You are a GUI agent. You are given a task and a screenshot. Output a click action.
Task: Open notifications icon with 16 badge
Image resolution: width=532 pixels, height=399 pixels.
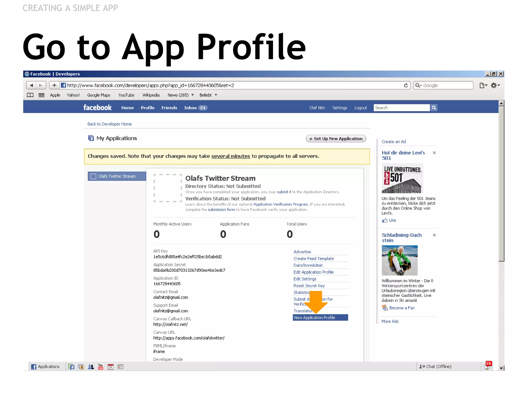pos(488,366)
